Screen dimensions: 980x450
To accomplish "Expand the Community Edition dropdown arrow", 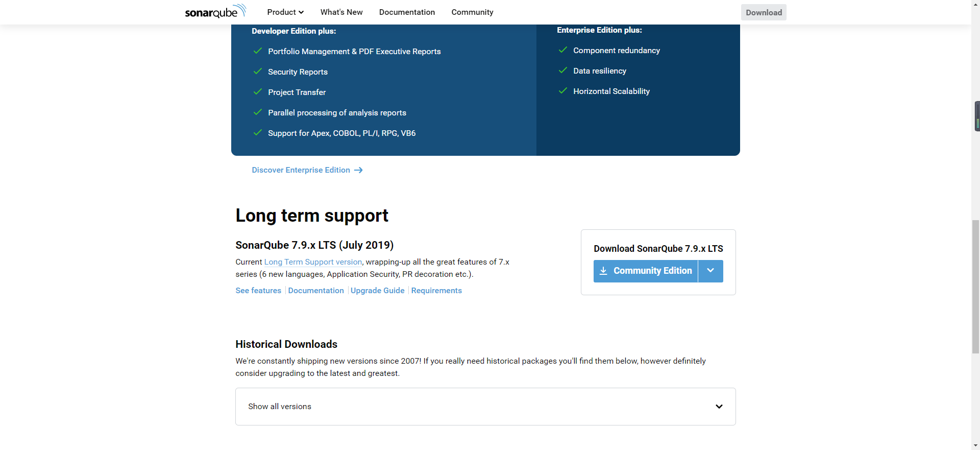I will coord(710,271).
